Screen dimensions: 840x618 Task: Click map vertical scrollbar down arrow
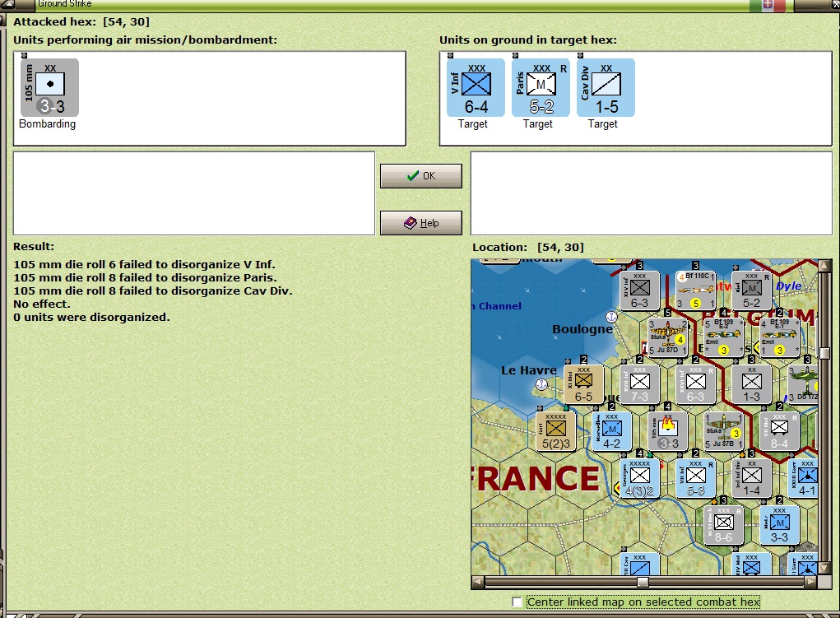click(x=824, y=569)
